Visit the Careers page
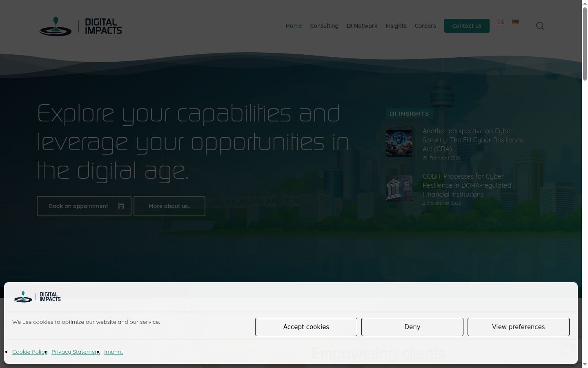This screenshot has height=368, width=588. (425, 26)
